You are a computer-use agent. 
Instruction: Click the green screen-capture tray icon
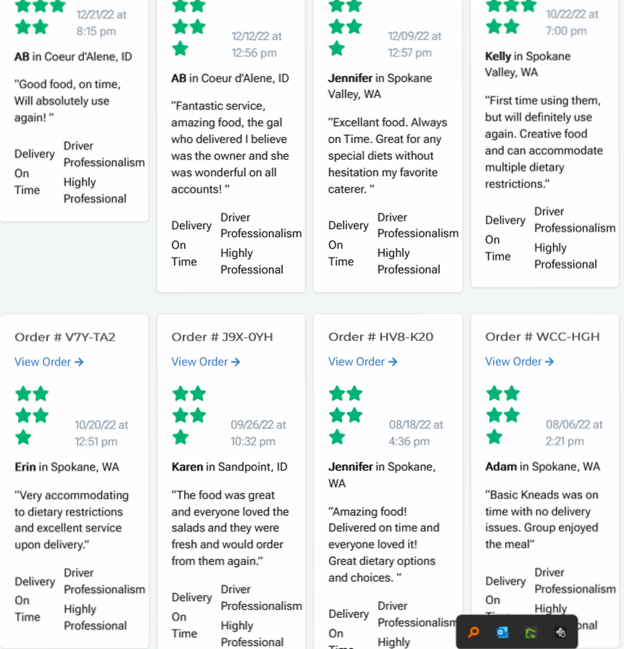click(531, 632)
